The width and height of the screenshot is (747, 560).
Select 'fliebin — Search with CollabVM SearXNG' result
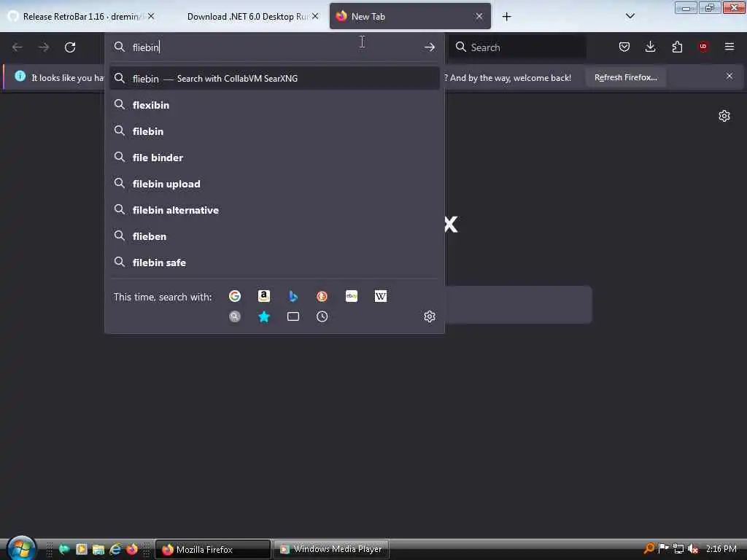(274, 79)
